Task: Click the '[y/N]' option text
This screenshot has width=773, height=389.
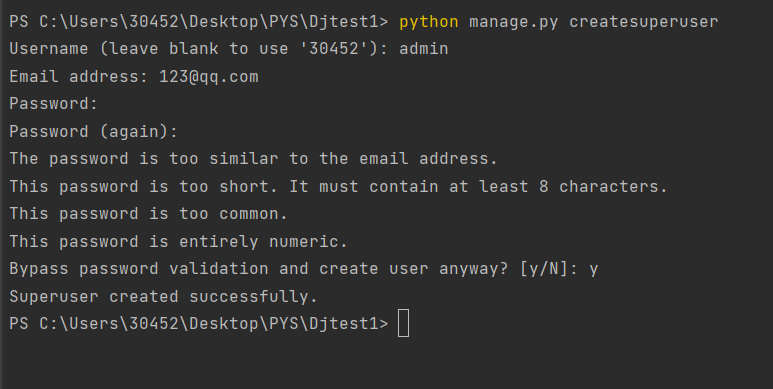Action: tap(544, 269)
